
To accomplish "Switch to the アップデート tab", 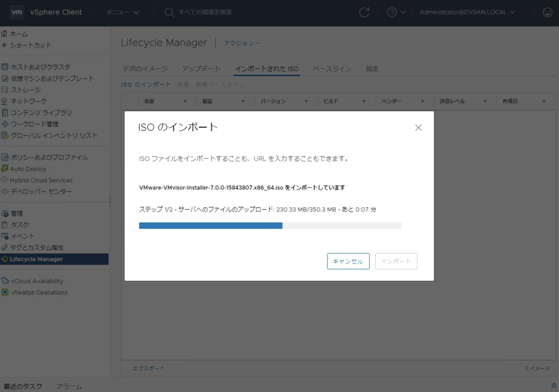I will pos(201,68).
